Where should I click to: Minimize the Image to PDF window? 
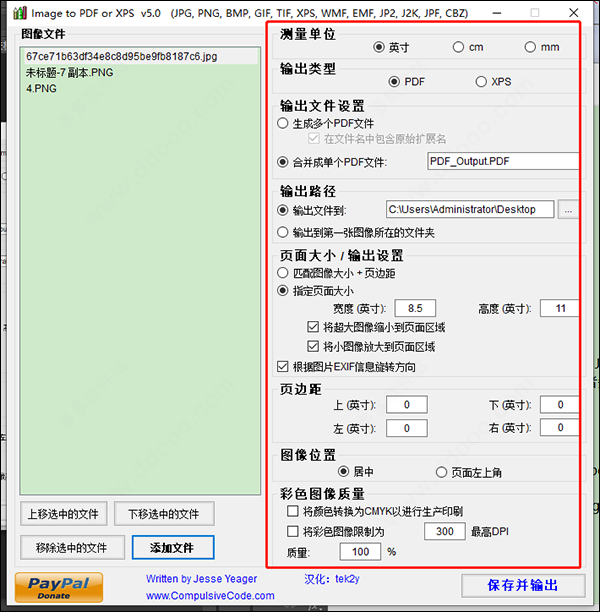pos(497,13)
